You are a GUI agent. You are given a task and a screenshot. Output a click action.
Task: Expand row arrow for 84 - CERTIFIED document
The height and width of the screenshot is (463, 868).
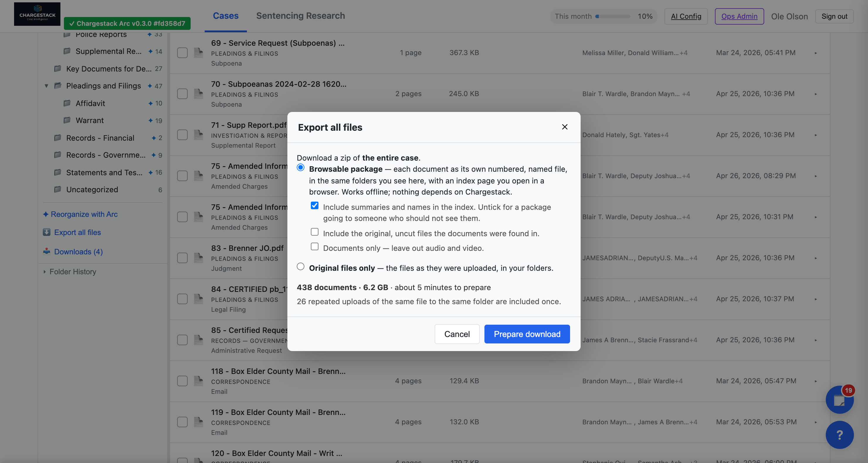click(816, 299)
